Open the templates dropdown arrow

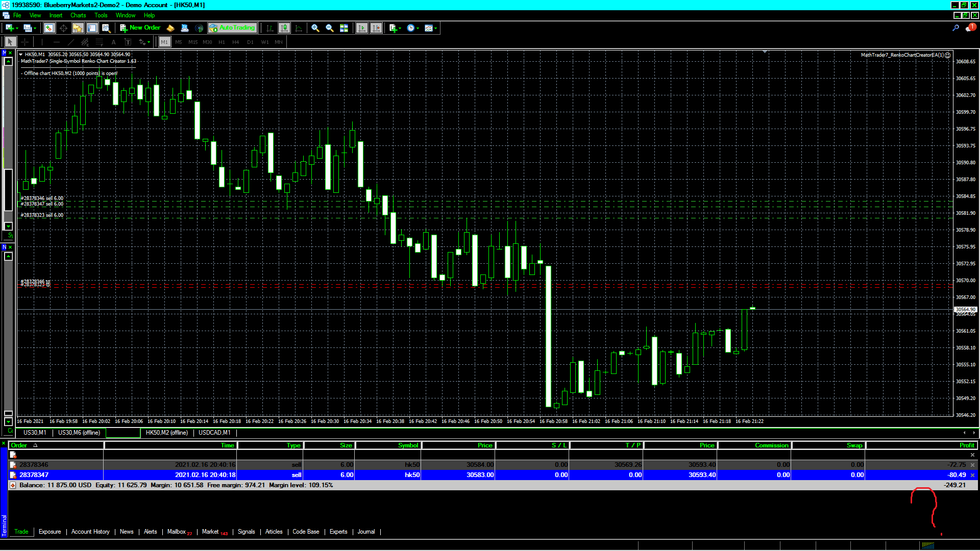pos(435,29)
